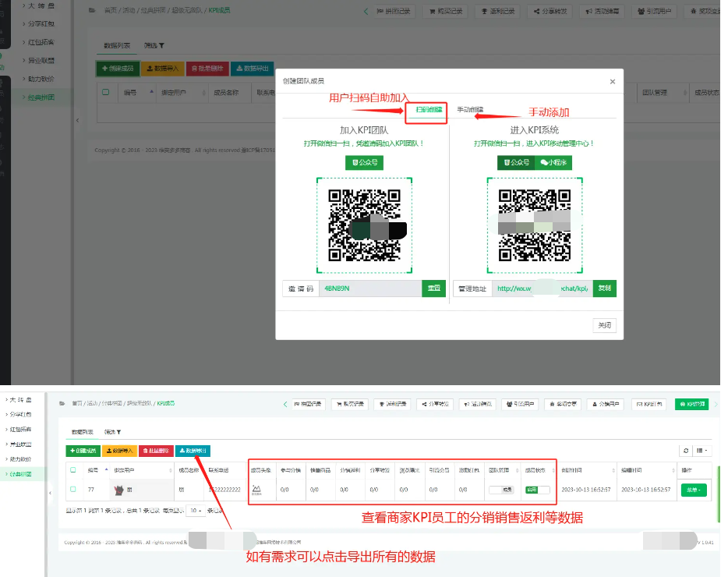Click the sidebar collapse arrow beside row 77
The height and width of the screenshot is (577, 728).
(50, 493)
